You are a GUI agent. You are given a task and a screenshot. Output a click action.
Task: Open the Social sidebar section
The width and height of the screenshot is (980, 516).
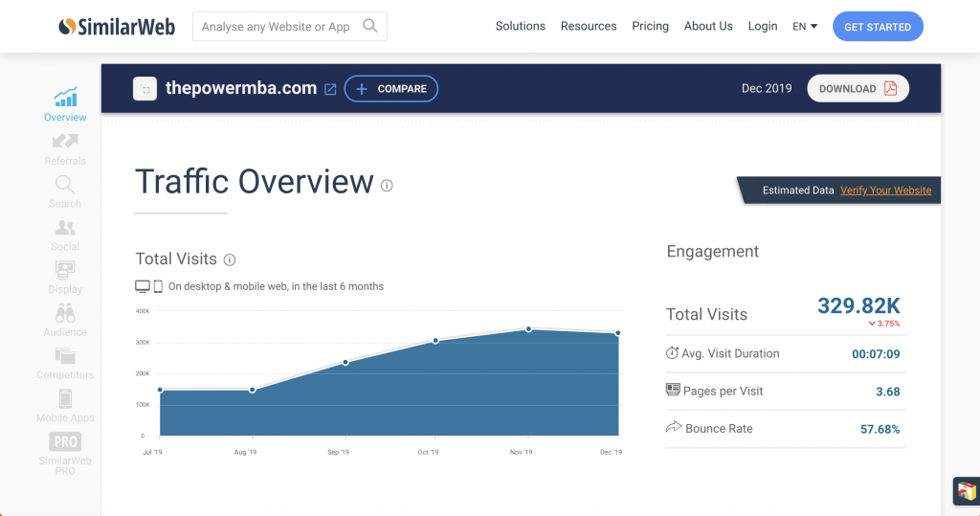pos(65,236)
